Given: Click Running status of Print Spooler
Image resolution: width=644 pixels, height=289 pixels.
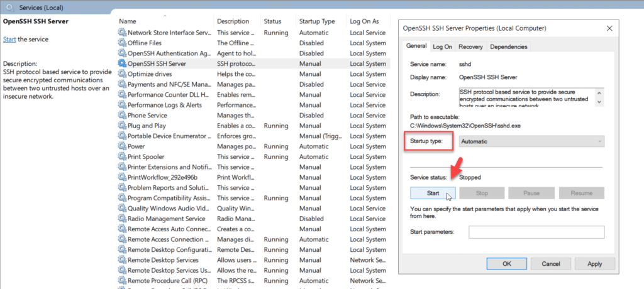Looking at the screenshot, I should (276, 156).
